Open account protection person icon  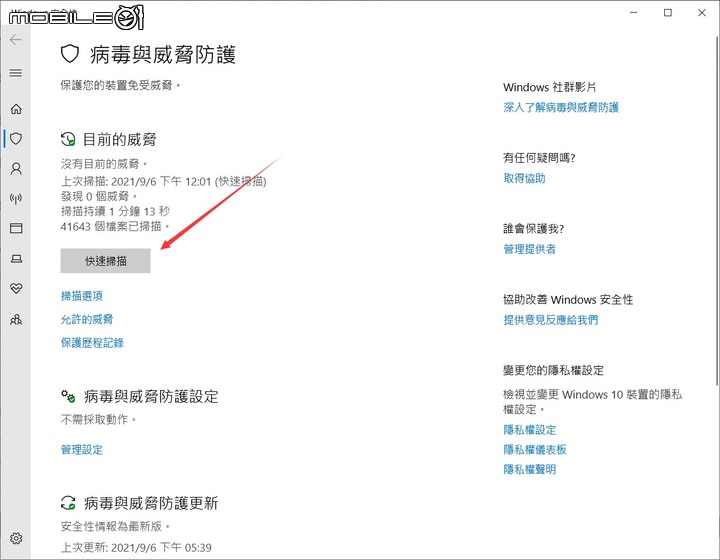pos(16,168)
